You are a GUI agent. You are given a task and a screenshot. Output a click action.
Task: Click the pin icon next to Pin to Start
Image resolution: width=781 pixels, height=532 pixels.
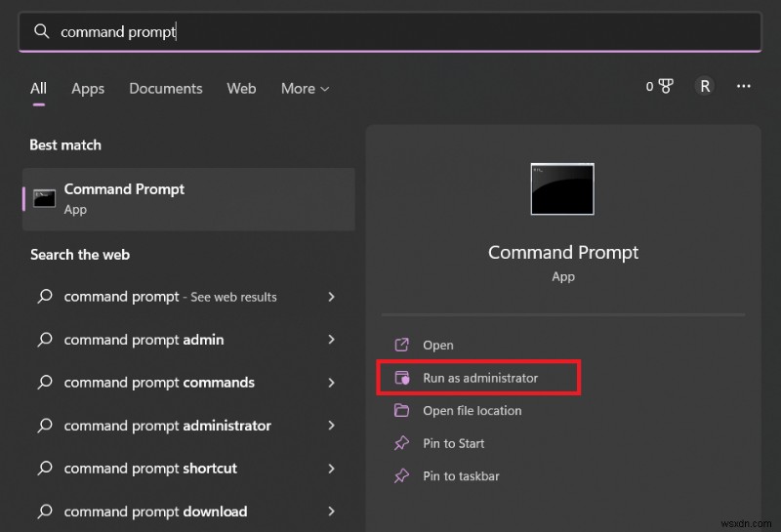pos(401,443)
